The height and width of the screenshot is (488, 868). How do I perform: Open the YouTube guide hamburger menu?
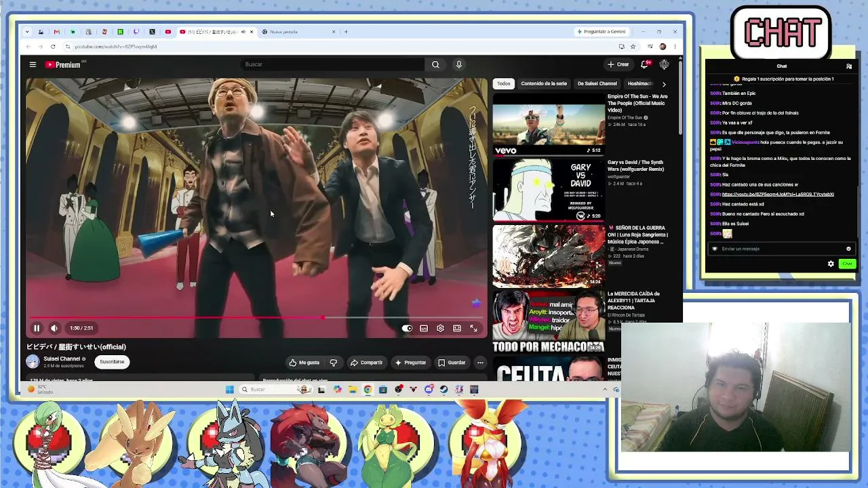(x=33, y=64)
